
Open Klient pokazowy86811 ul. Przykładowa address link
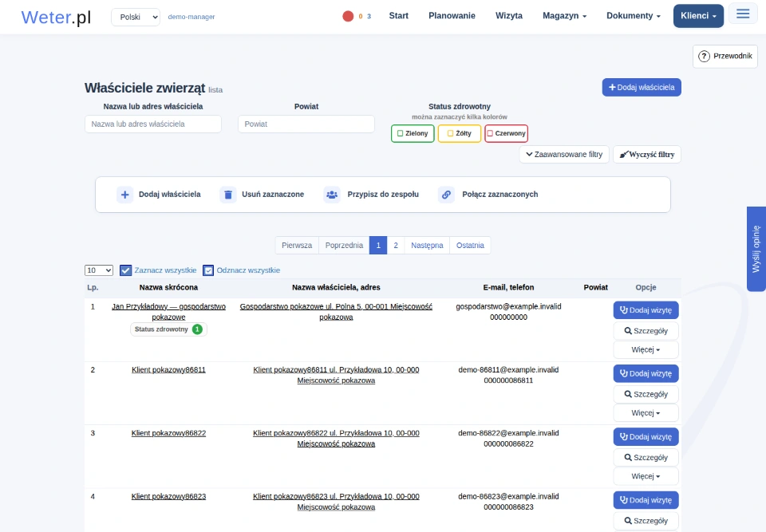[x=336, y=375]
